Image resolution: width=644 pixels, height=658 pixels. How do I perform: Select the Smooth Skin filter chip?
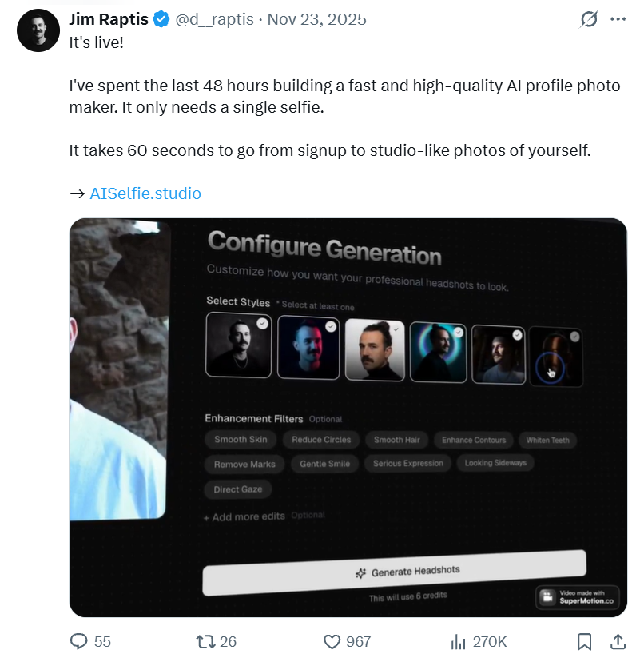coord(241,440)
